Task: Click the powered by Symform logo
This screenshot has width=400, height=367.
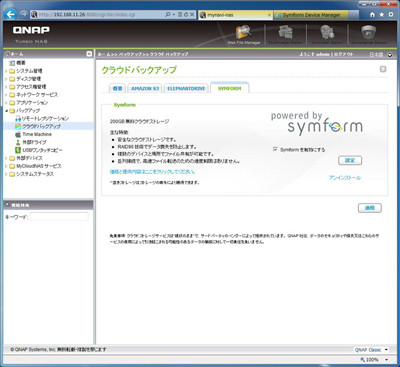Action: pos(317,123)
